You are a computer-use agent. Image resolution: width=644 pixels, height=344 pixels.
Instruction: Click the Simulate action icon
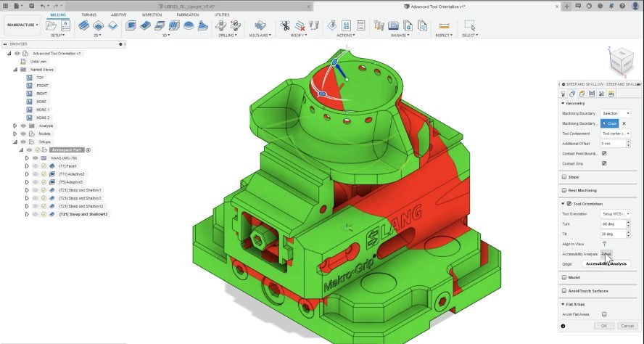pos(332,25)
